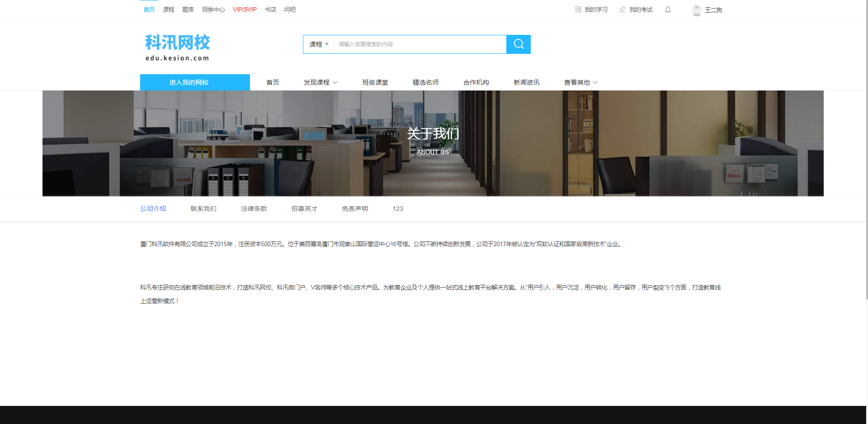The height and width of the screenshot is (424, 868).
Task: Click the 关于我们 office banner image
Action: click(x=433, y=143)
